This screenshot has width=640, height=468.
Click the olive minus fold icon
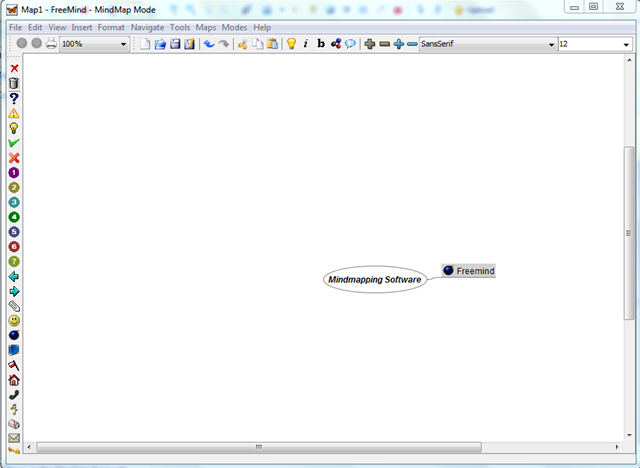tap(384, 44)
